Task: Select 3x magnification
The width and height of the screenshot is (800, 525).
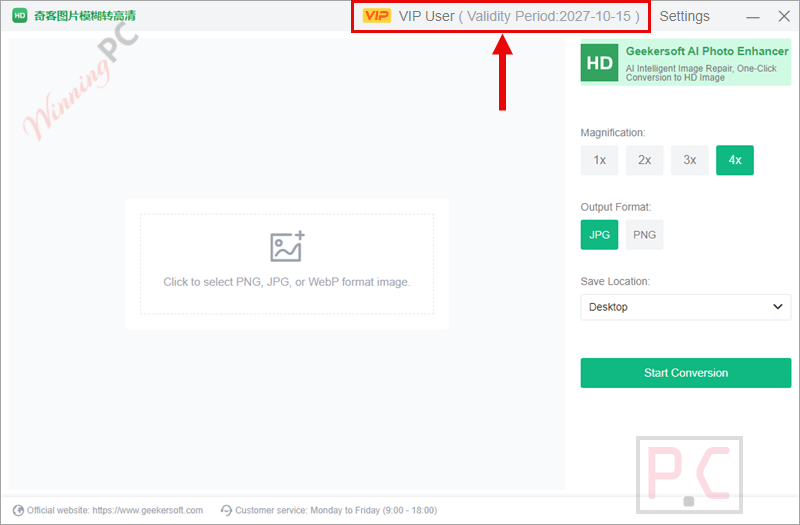Action: tap(690, 160)
